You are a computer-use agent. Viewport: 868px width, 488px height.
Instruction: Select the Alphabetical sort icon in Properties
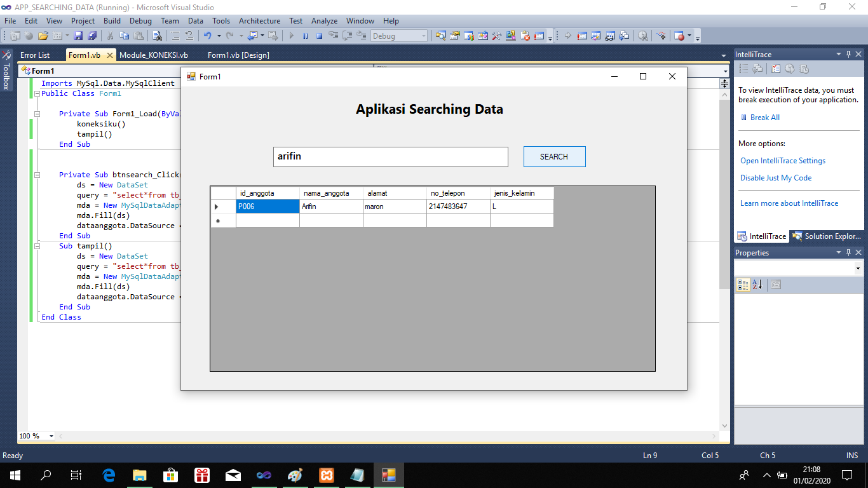[756, 285]
